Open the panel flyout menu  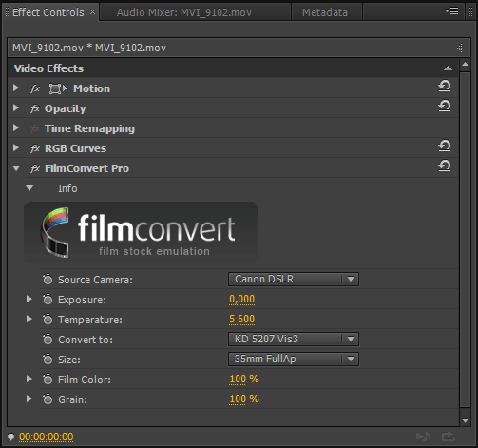(x=451, y=11)
